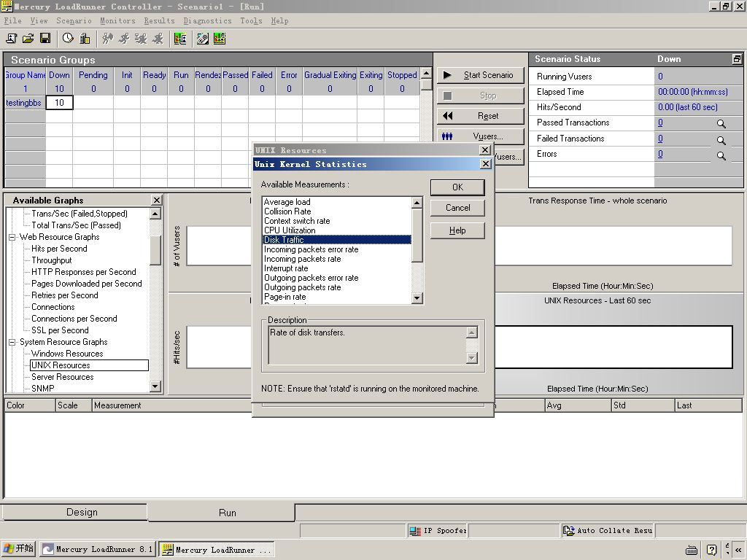Select Server Resources in the graph tree
Screen dimensions: 747x560
coord(63,377)
